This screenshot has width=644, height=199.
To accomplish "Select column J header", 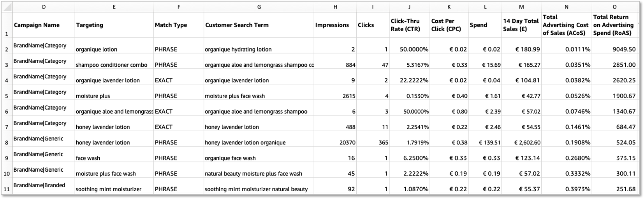I will [x=409, y=7].
